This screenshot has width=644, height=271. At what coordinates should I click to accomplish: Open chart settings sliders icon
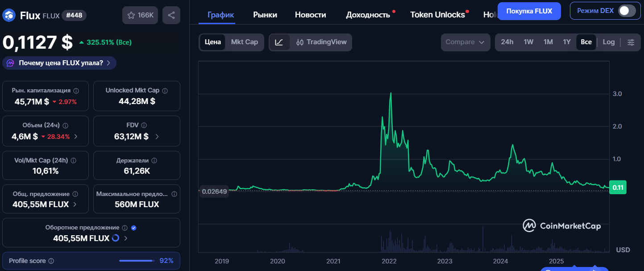(631, 42)
